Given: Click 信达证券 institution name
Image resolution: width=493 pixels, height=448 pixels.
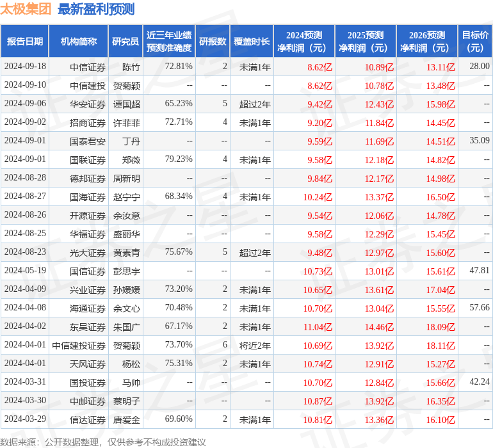Looking at the screenshot, I should [88, 420].
